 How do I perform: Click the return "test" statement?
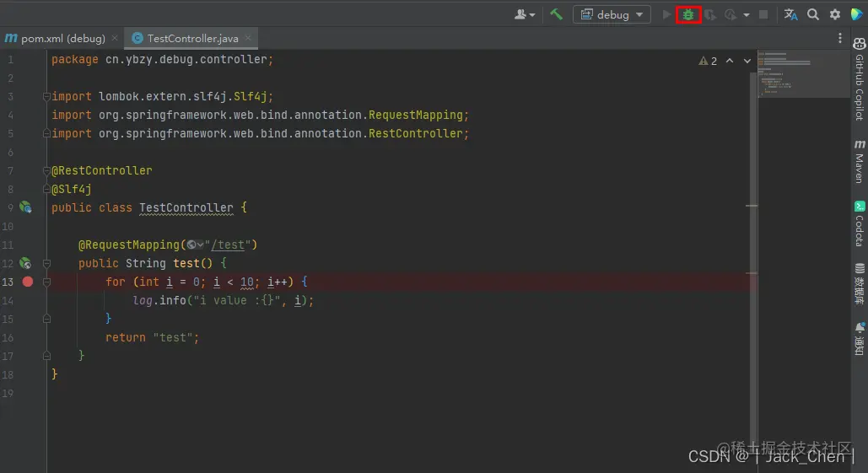(x=152, y=337)
